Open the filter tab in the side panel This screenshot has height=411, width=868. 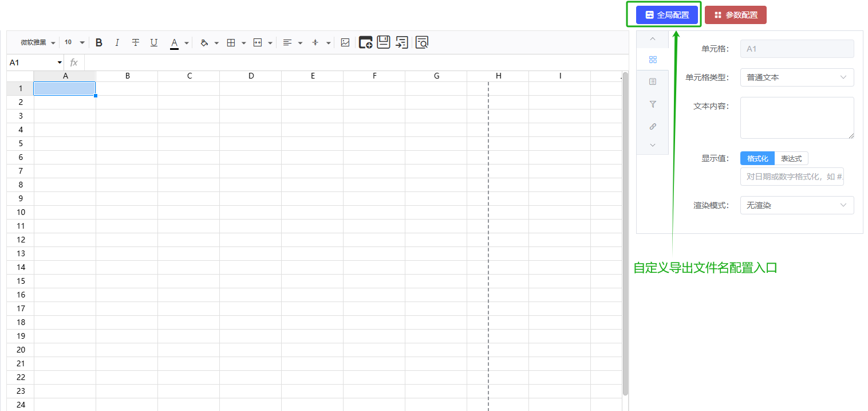click(653, 104)
